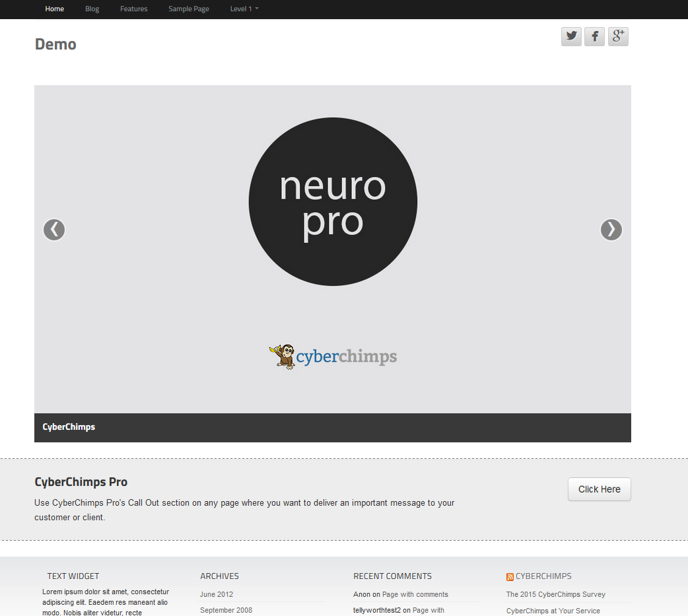The image size is (688, 616).
Task: Go to Home in navigation bar
Action: (x=54, y=9)
